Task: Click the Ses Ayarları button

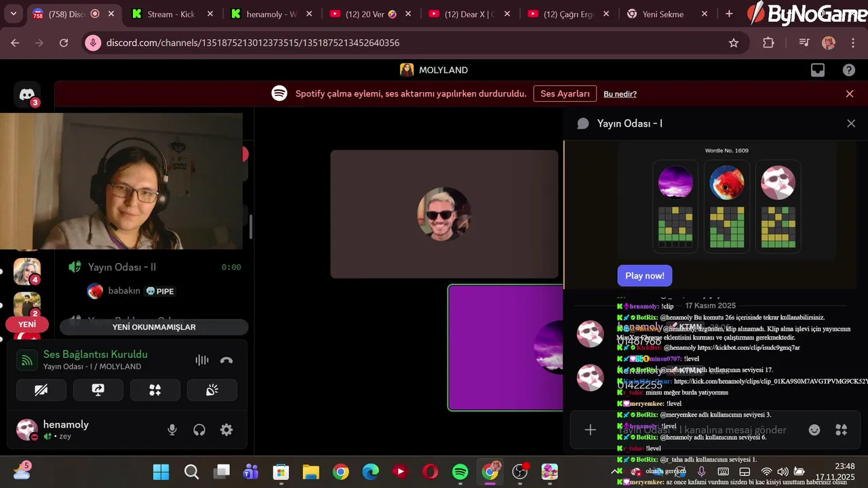Action: click(564, 94)
